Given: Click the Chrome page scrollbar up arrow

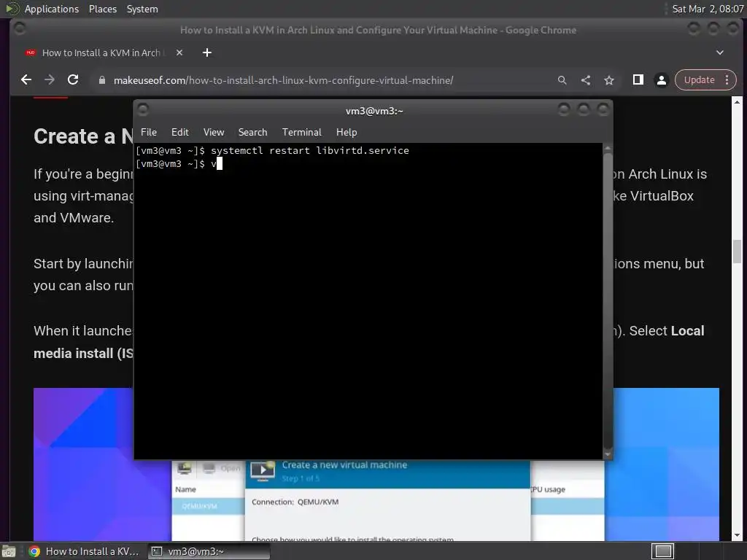Looking at the screenshot, I should [737, 102].
